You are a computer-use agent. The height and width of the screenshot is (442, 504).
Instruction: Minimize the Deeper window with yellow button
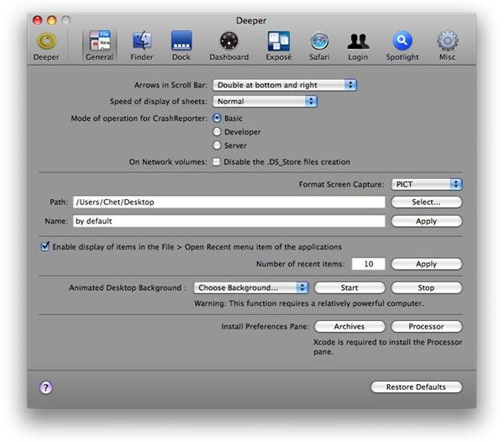pos(52,20)
